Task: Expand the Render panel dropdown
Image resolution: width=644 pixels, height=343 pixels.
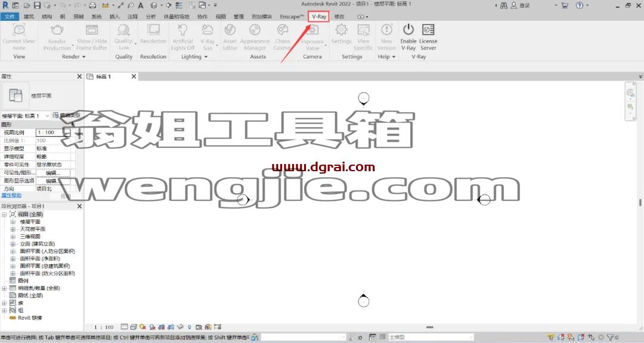Action: pyautogui.click(x=84, y=57)
